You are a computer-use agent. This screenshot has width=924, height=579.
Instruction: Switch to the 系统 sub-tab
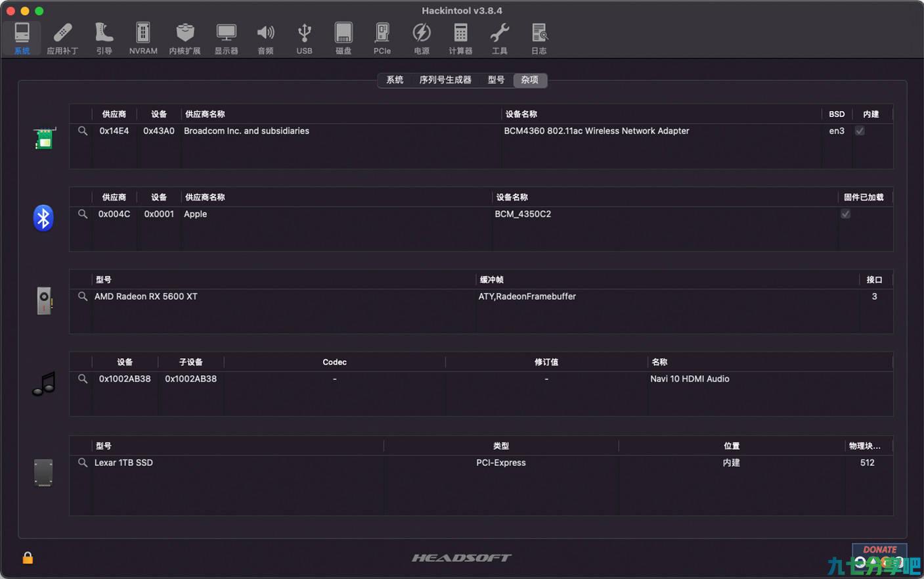point(395,80)
